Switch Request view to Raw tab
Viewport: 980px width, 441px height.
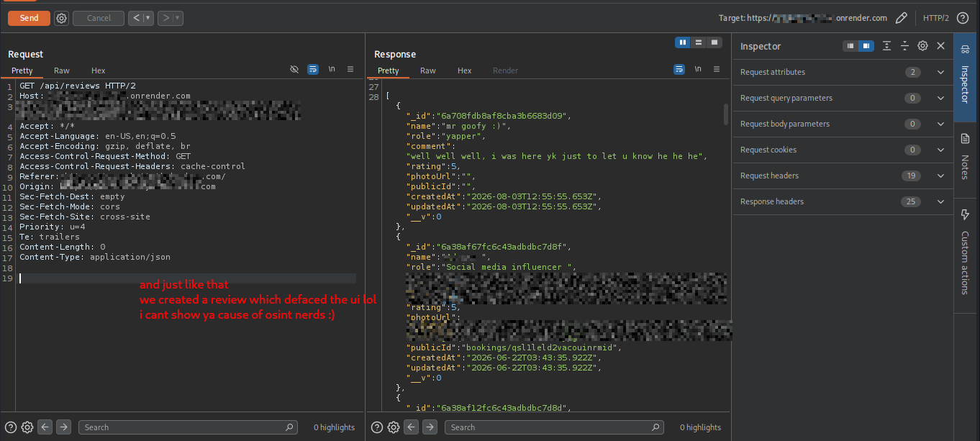pos(62,71)
